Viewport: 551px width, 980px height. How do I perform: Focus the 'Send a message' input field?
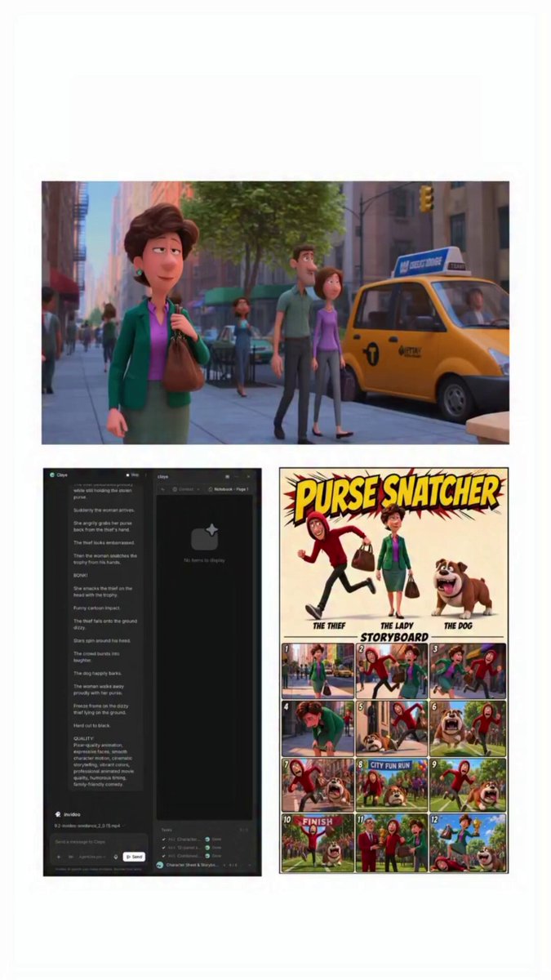tap(96, 841)
